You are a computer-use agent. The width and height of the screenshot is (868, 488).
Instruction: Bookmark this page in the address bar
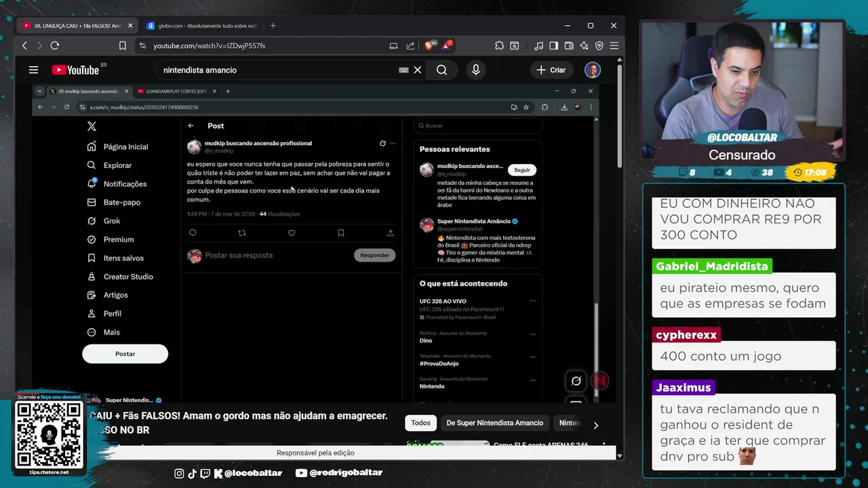coord(123,45)
